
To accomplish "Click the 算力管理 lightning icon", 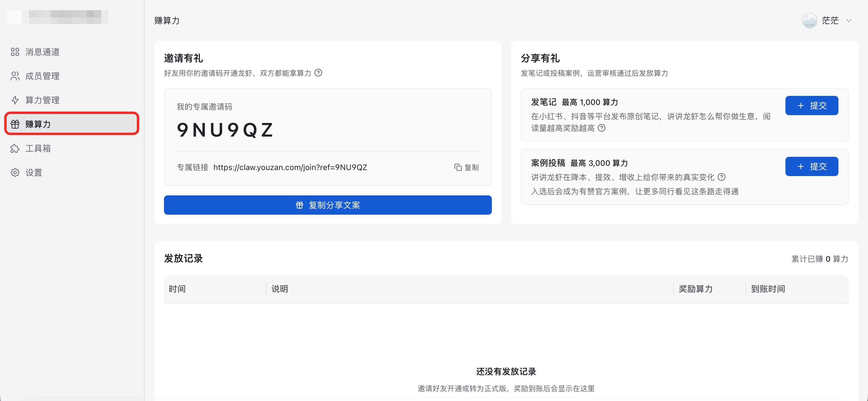I will [15, 100].
